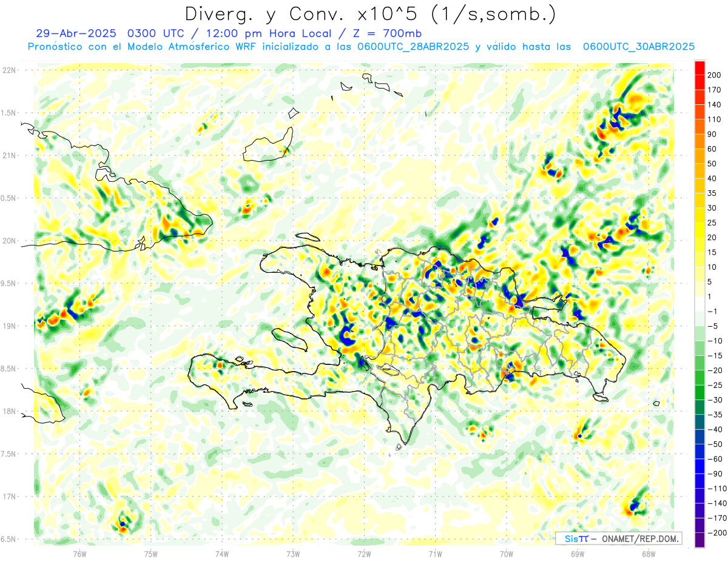Click the '-30' colorbar label
The height and width of the screenshot is (562, 728).
point(715,400)
